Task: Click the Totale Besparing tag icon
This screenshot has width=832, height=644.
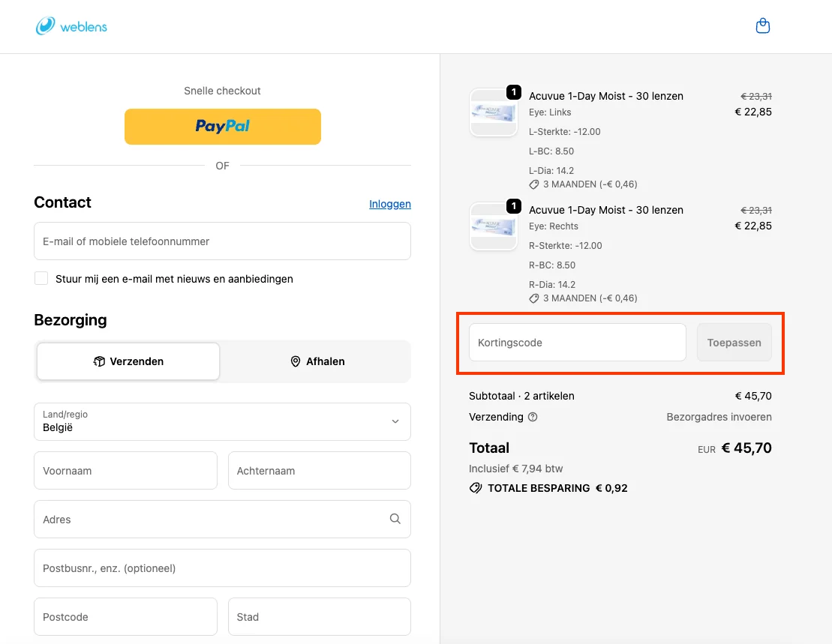Action: (476, 488)
